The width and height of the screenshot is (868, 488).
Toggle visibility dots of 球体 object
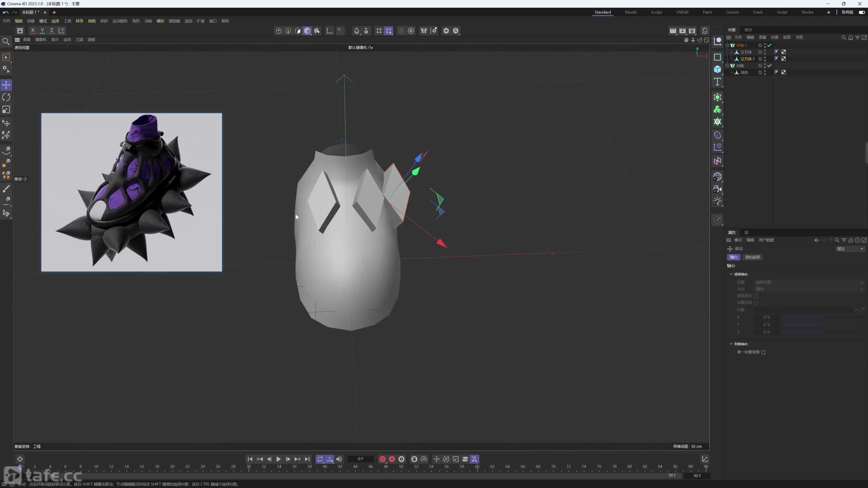pos(765,72)
